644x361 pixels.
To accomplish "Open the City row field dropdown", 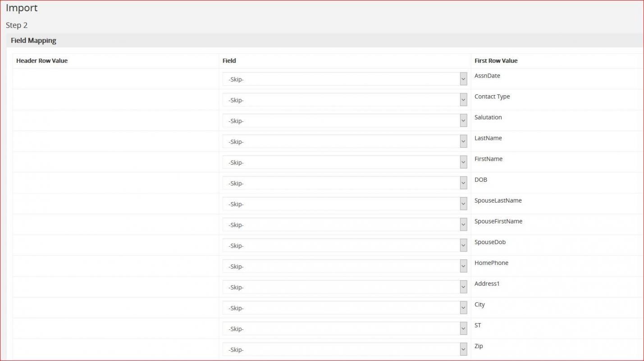I will click(x=345, y=308).
